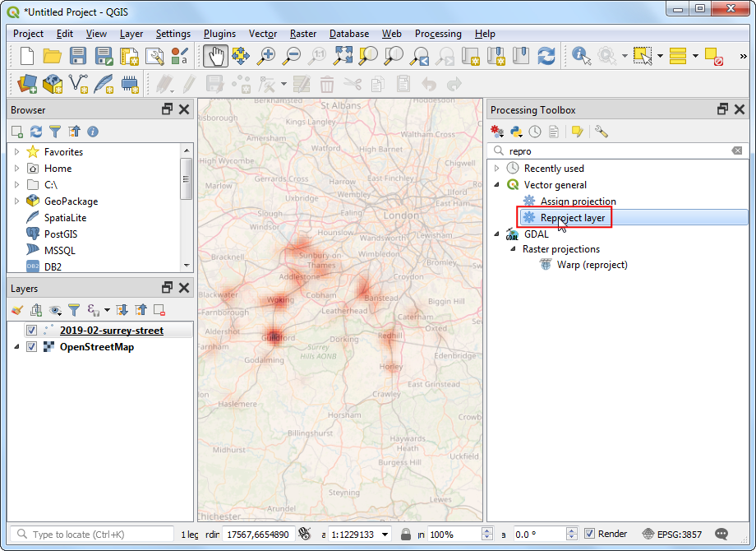Open the Vector menu

pyautogui.click(x=263, y=34)
